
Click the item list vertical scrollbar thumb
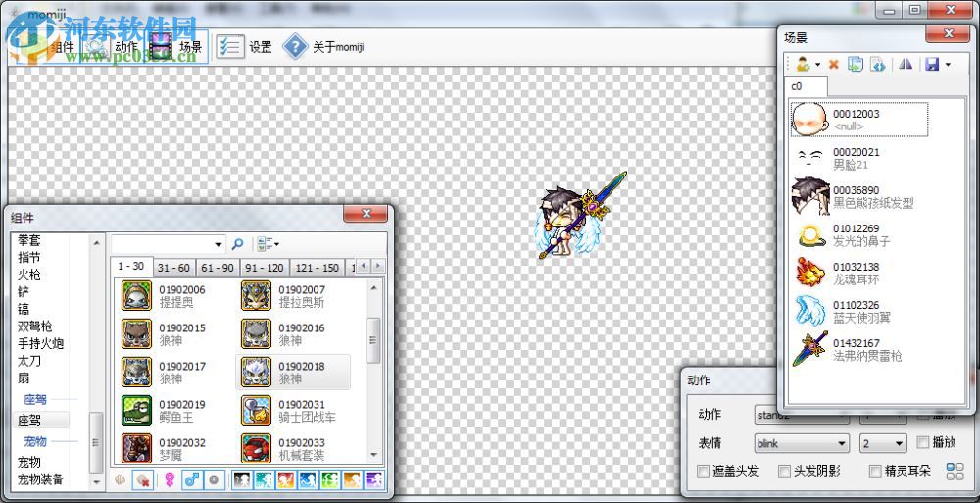tap(373, 340)
